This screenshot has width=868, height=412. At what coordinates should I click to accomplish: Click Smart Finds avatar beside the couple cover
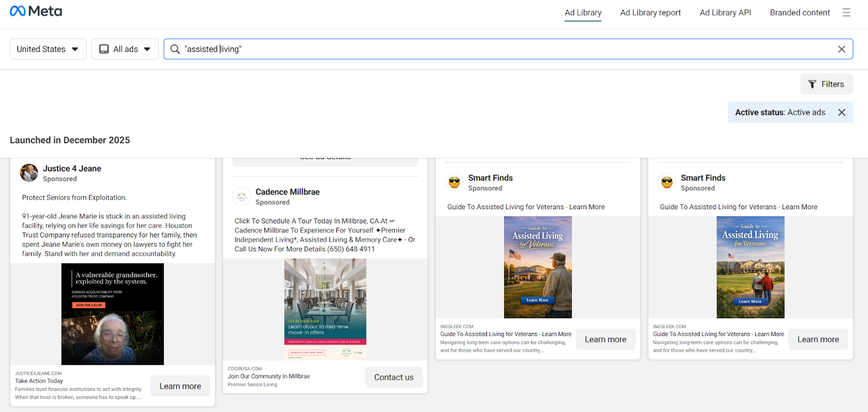pyautogui.click(x=667, y=182)
